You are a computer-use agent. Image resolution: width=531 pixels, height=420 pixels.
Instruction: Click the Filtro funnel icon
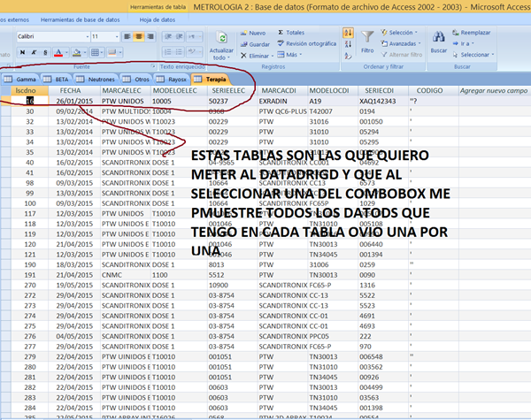coord(369,38)
